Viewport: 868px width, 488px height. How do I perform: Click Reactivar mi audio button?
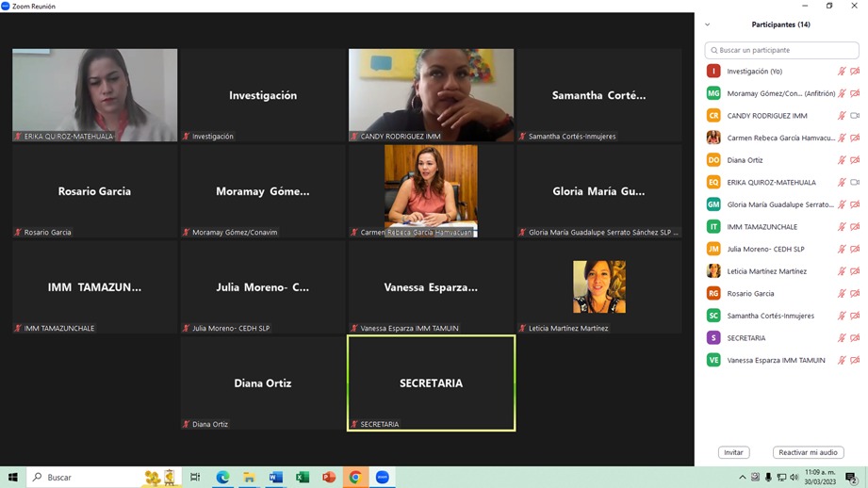[808, 452]
